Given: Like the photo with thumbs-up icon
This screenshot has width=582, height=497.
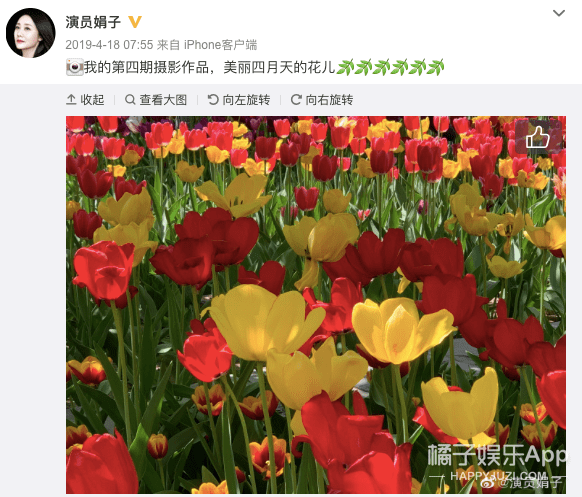Looking at the screenshot, I should pyautogui.click(x=538, y=137).
